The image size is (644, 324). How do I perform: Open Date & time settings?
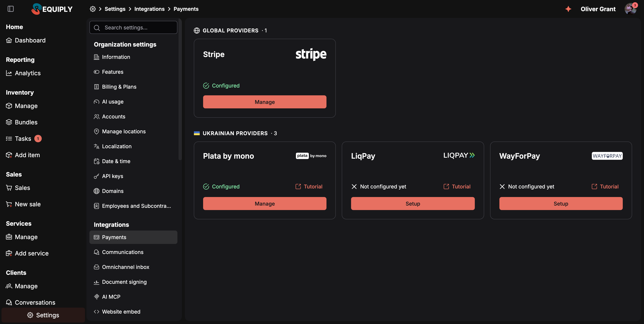click(x=133, y=161)
